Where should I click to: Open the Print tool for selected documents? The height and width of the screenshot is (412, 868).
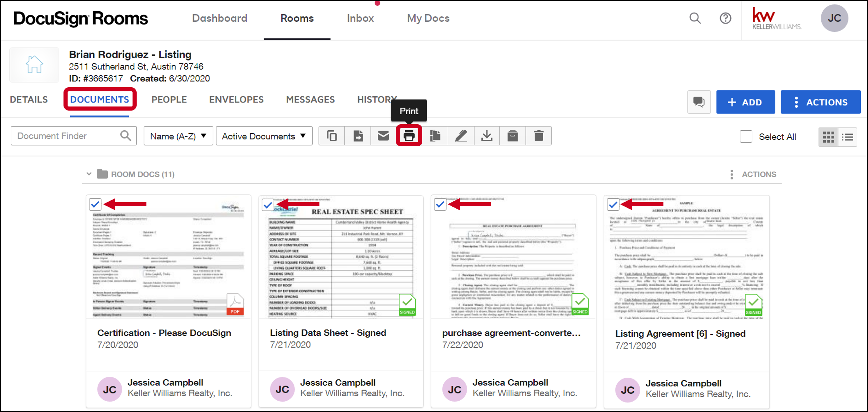tap(409, 136)
